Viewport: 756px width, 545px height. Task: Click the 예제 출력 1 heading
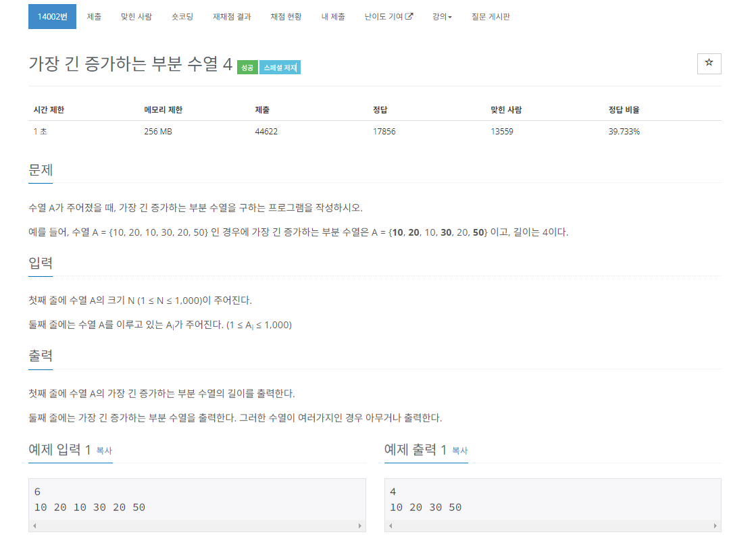coord(415,450)
